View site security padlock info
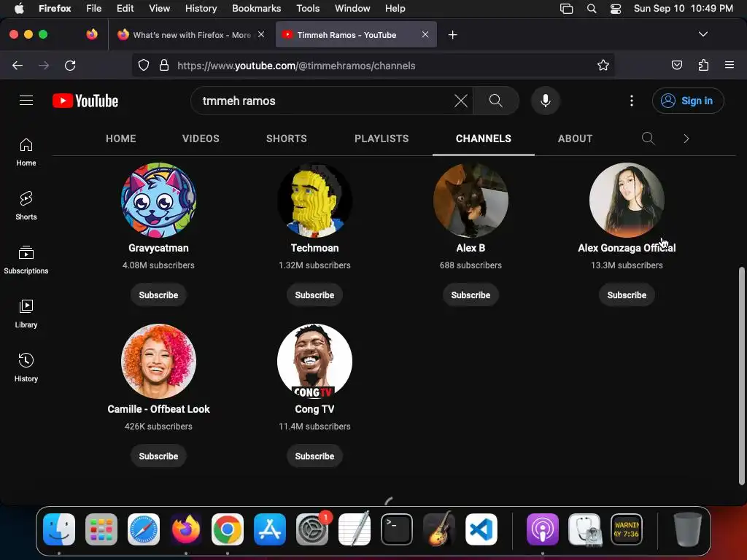This screenshot has width=747, height=560. 164,65
